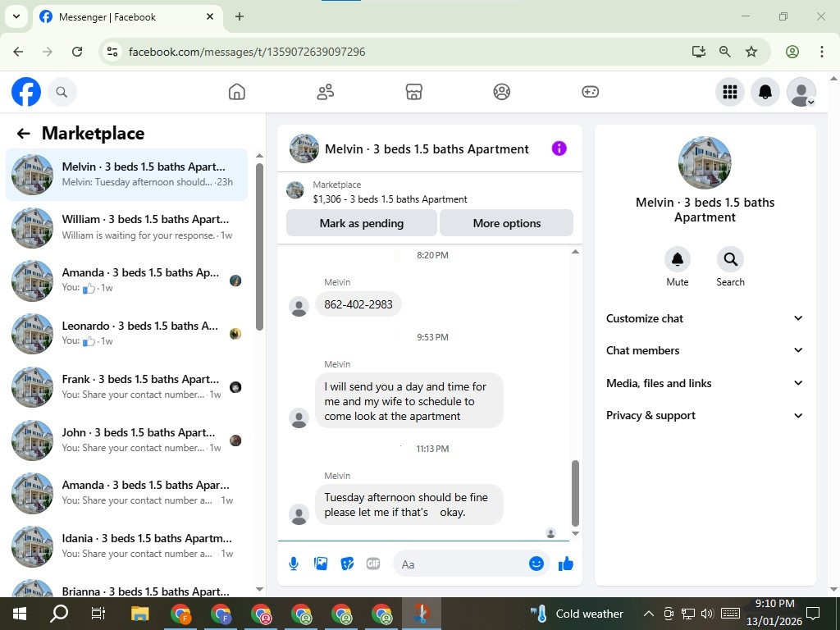
Task: Open the Gaming controller icon
Action: [x=591, y=92]
